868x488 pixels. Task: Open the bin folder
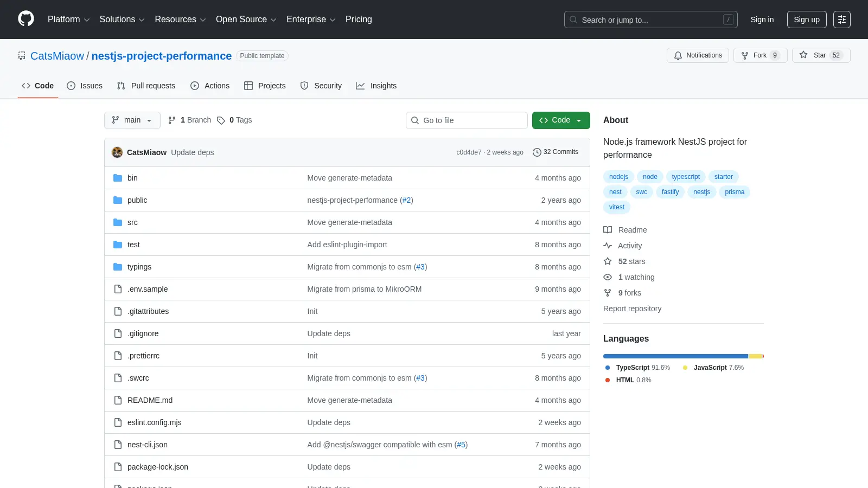point(132,178)
